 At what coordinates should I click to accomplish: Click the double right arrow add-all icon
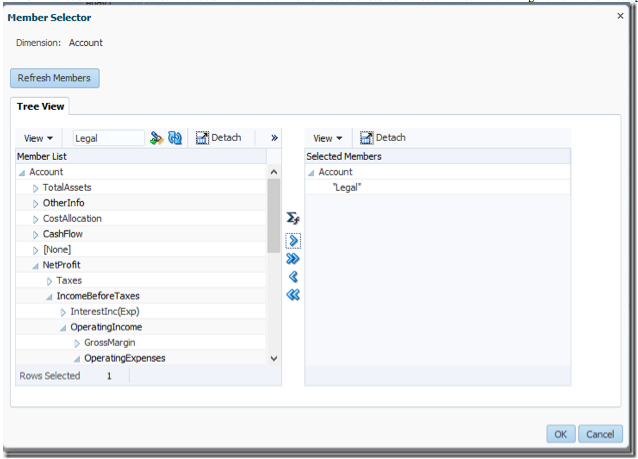(293, 259)
